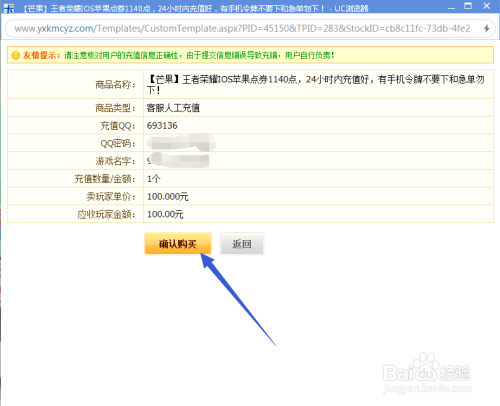Maximize the UC browser window
This screenshot has height=406, width=500.
468,6
